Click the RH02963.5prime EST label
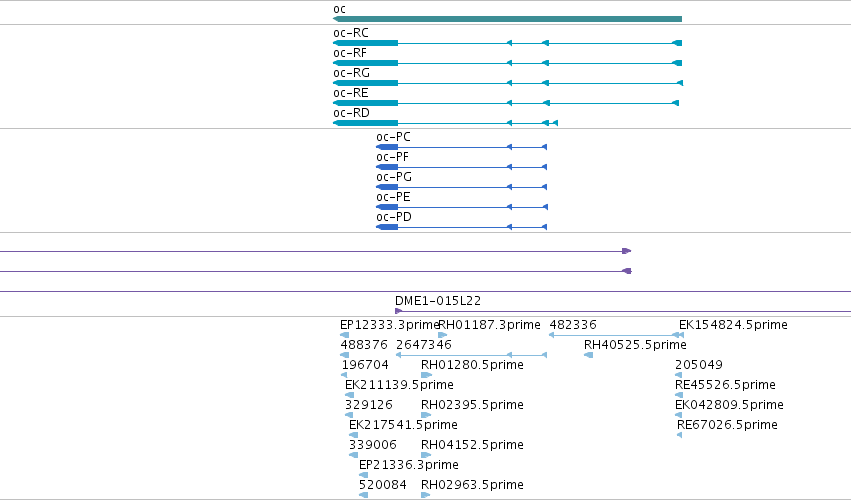This screenshot has height=500, width=851. 472,485
